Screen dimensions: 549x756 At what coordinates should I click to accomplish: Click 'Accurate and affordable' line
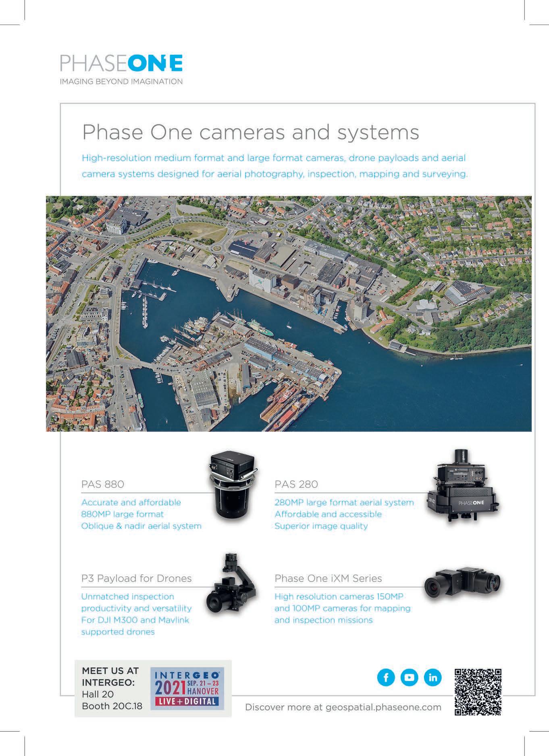(x=131, y=503)
